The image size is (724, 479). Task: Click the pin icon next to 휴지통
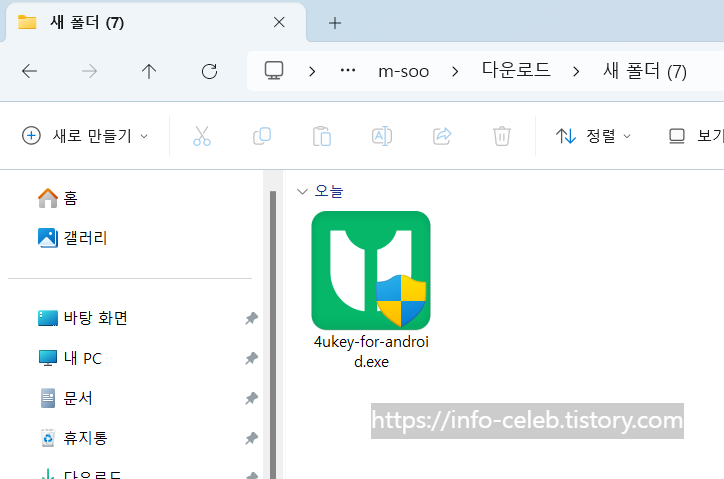[x=251, y=438]
